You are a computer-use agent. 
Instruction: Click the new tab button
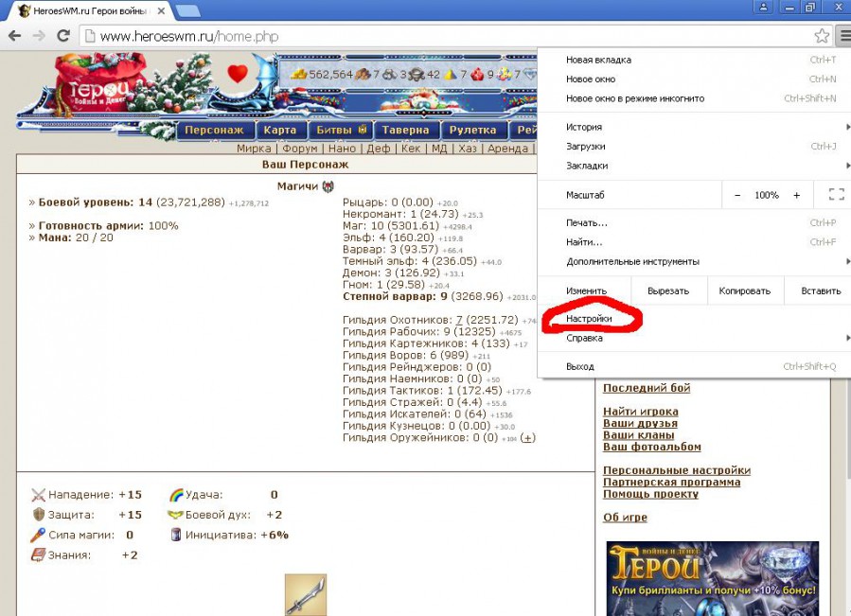click(x=187, y=10)
